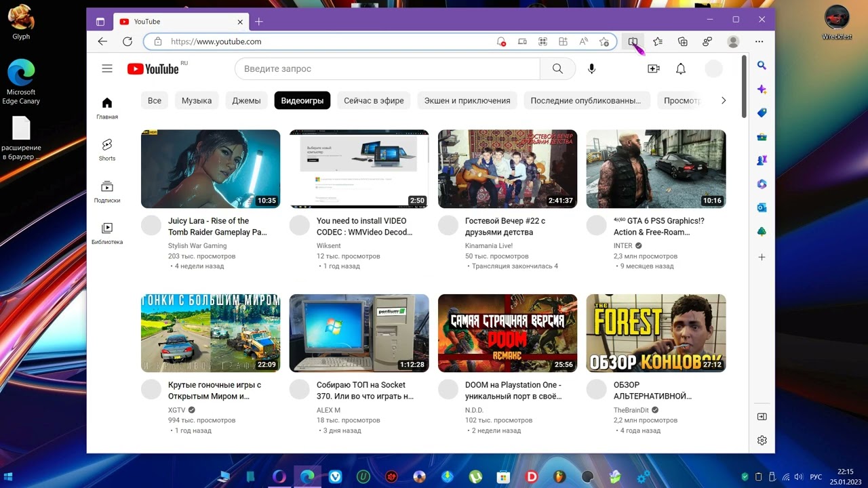868x488 pixels.
Task: Open Библиотека in YouTube sidebar
Action: tap(107, 233)
